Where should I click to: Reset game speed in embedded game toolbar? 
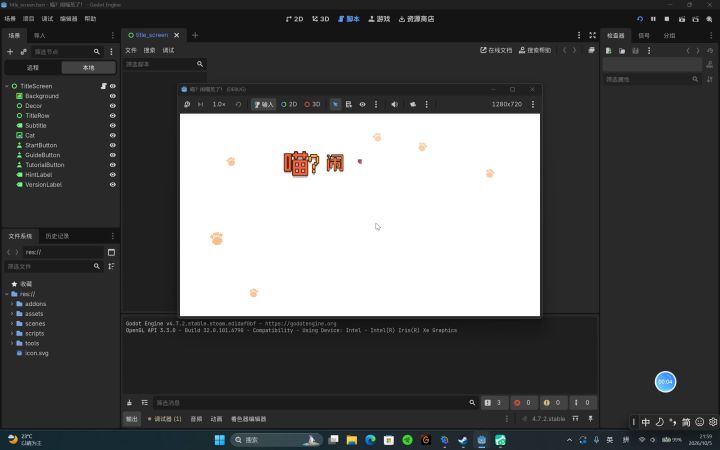pyautogui.click(x=238, y=104)
